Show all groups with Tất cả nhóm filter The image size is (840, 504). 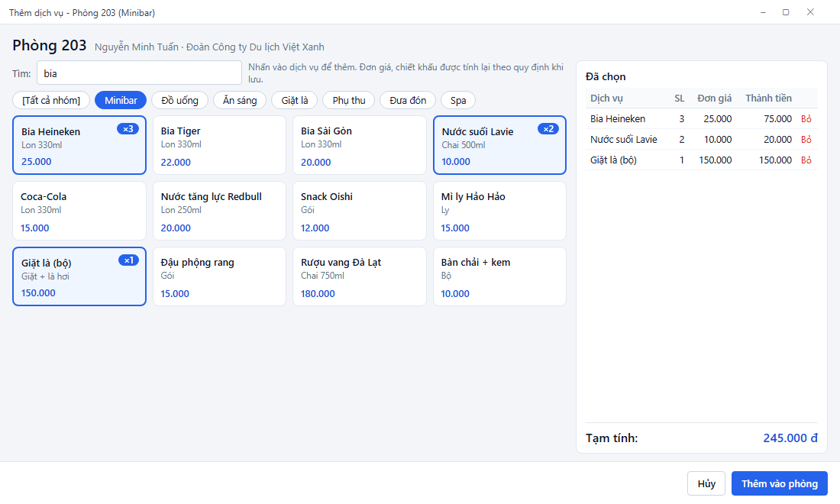[x=51, y=100]
